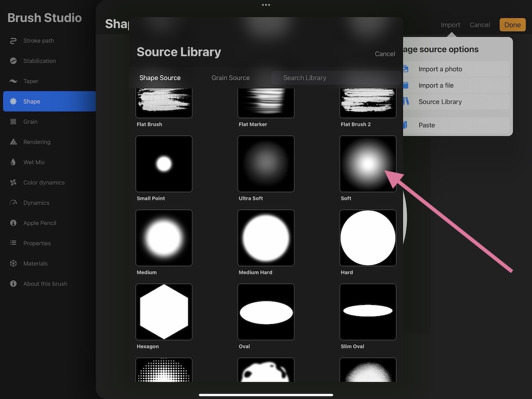Click the Grain checkered icon
The height and width of the screenshot is (399, 532).
pos(13,121)
